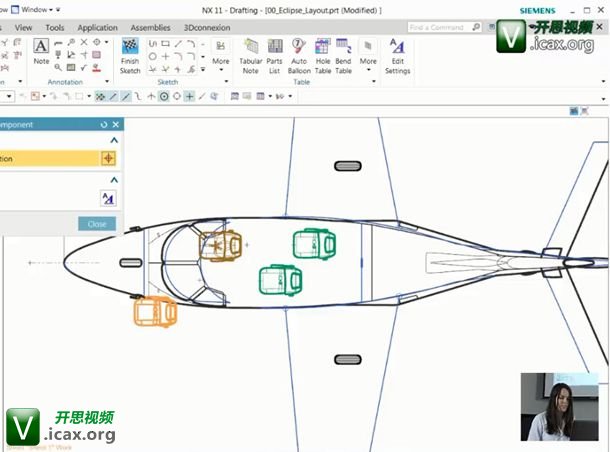Select the sketch Point tool

click(165, 56)
